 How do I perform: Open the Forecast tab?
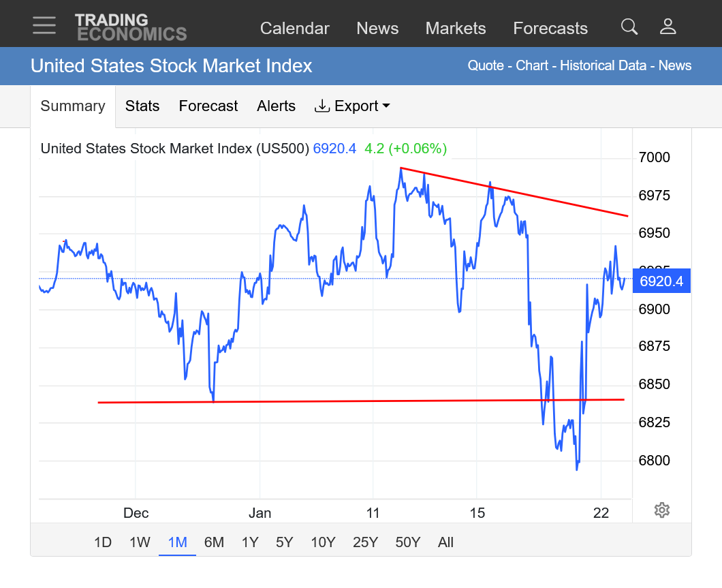(x=208, y=106)
